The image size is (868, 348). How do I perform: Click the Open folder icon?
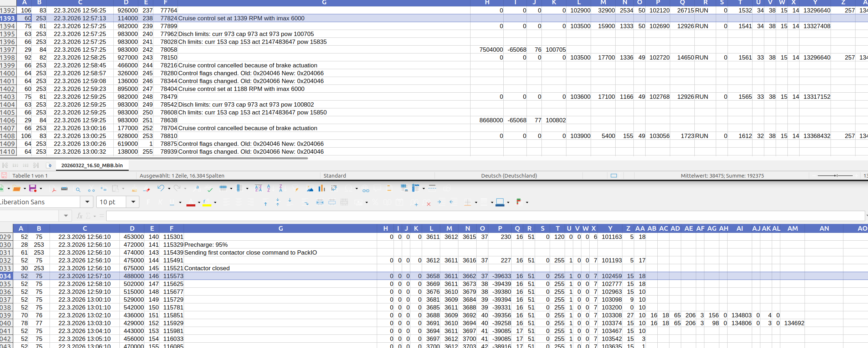[16, 188]
